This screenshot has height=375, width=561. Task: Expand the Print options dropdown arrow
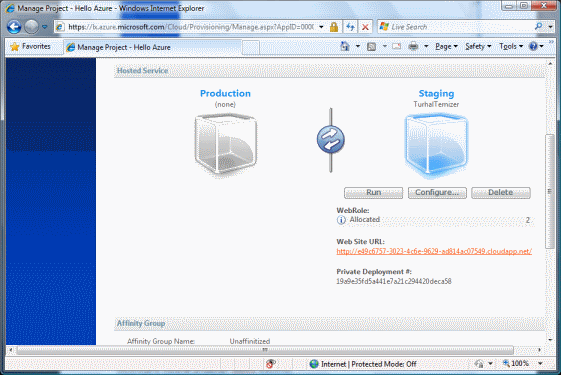(426, 46)
